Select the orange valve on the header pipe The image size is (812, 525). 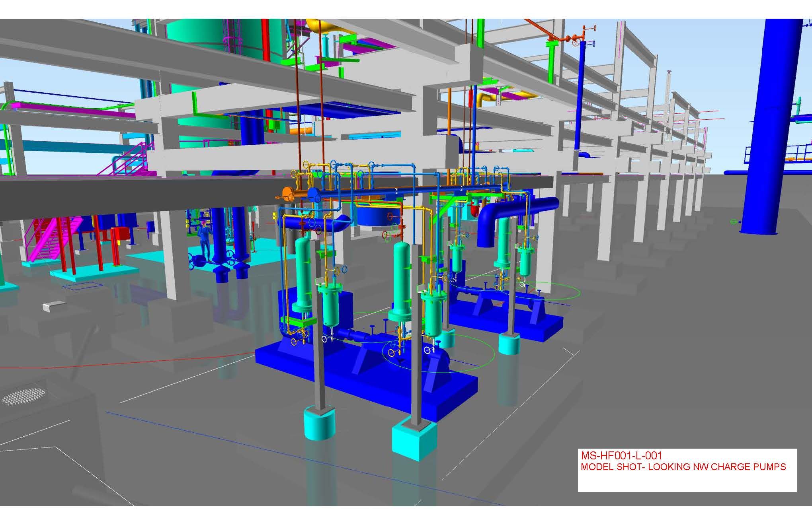pos(287,194)
